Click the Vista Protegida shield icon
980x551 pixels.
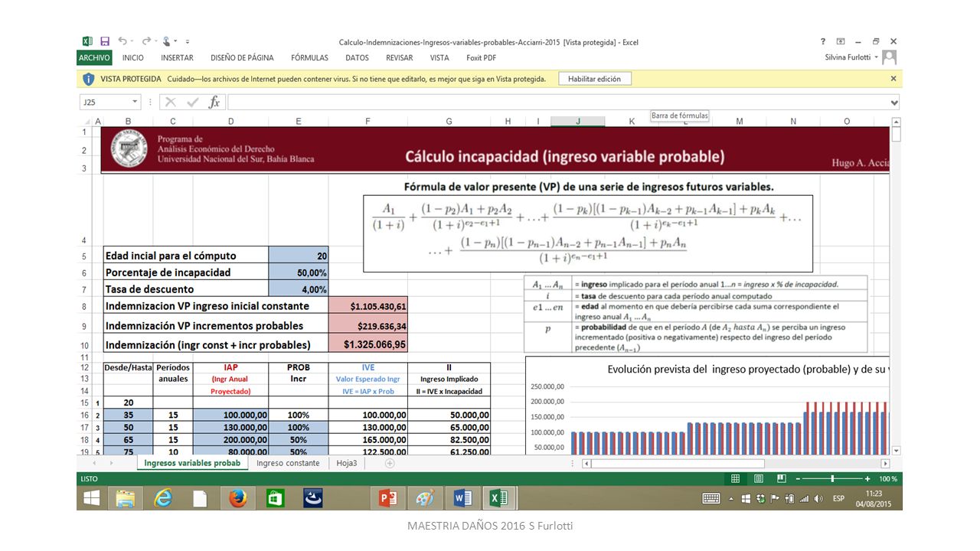coord(88,79)
